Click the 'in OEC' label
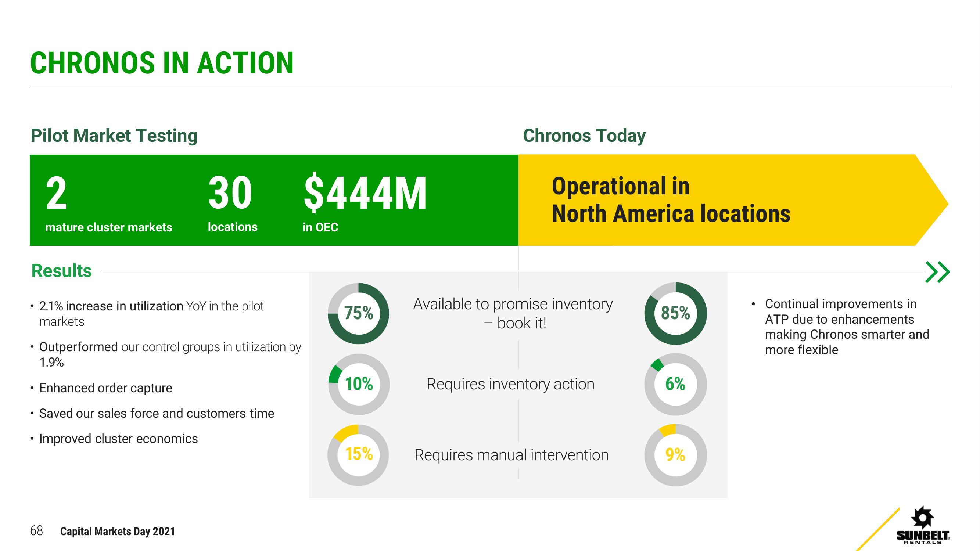This screenshot has height=551, width=980. tap(320, 227)
